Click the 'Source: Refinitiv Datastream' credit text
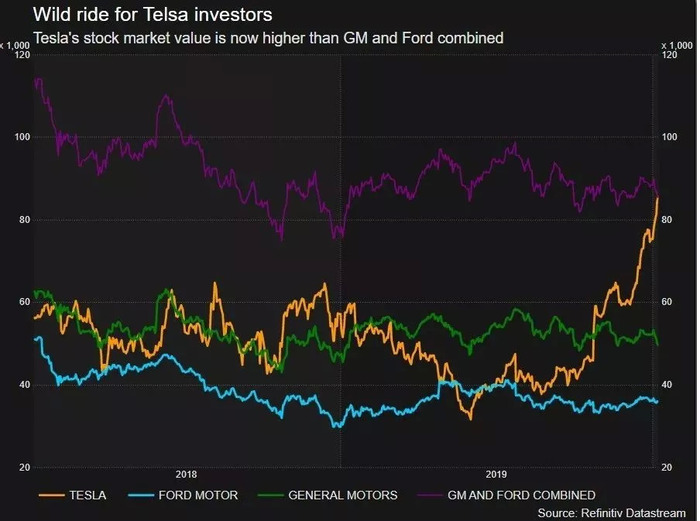This screenshot has height=521, width=700. tap(612, 513)
